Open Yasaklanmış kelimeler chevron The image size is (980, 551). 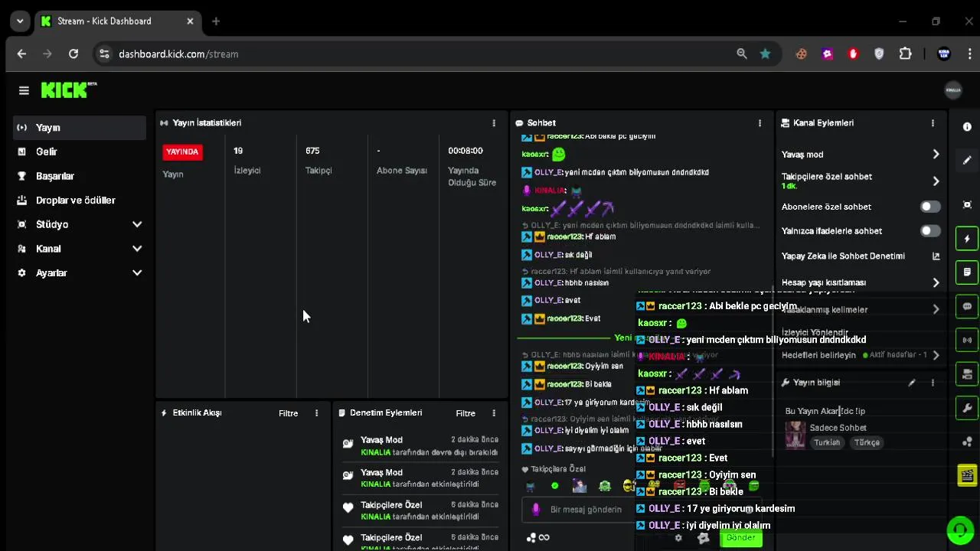(x=936, y=309)
